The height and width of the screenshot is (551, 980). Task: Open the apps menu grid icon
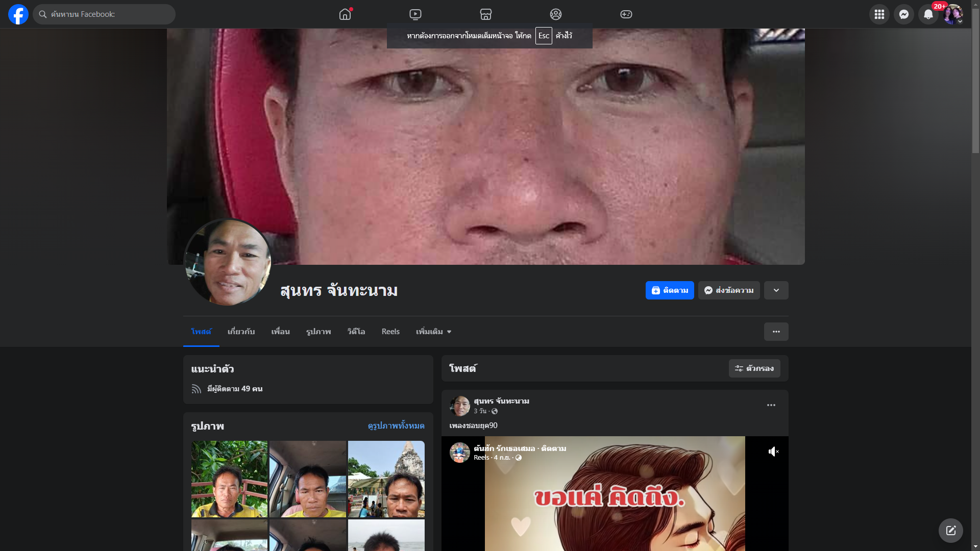click(x=879, y=14)
